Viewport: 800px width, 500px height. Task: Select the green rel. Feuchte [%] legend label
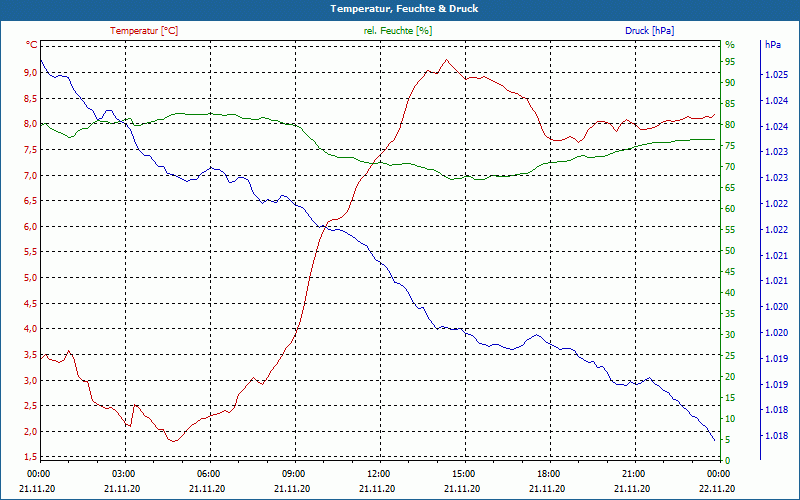[x=397, y=31]
